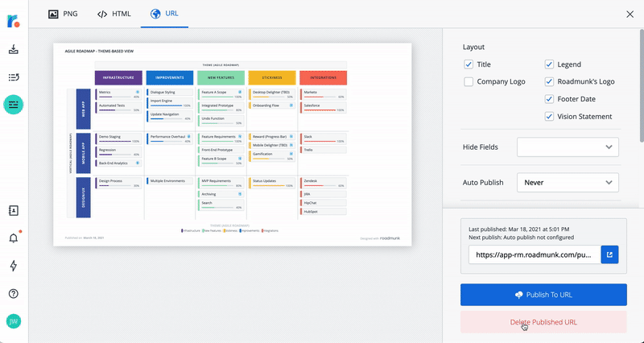Click the lightning bolt icon
Image resolution: width=644 pixels, height=343 pixels.
pyautogui.click(x=14, y=267)
